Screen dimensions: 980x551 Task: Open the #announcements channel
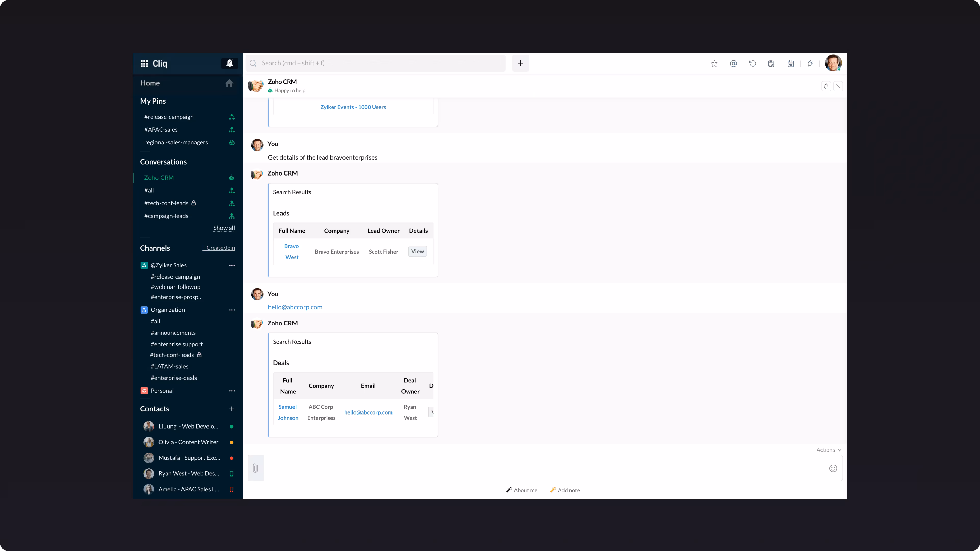173,333
